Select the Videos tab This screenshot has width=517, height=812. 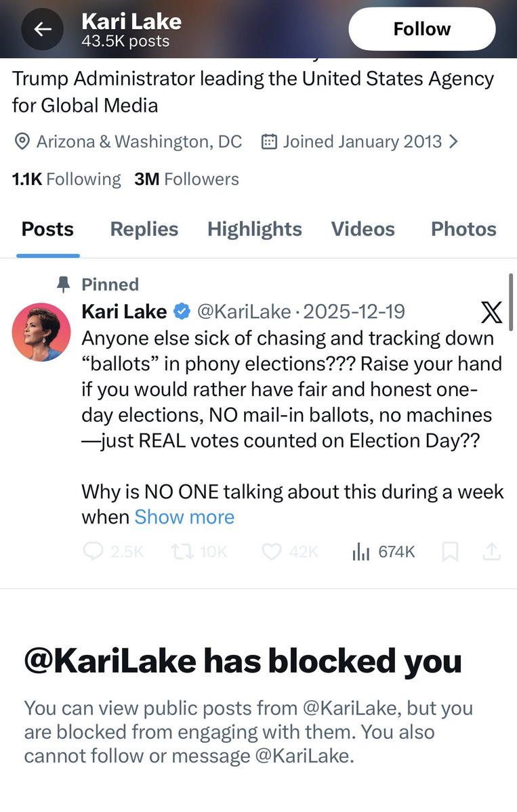point(363,229)
